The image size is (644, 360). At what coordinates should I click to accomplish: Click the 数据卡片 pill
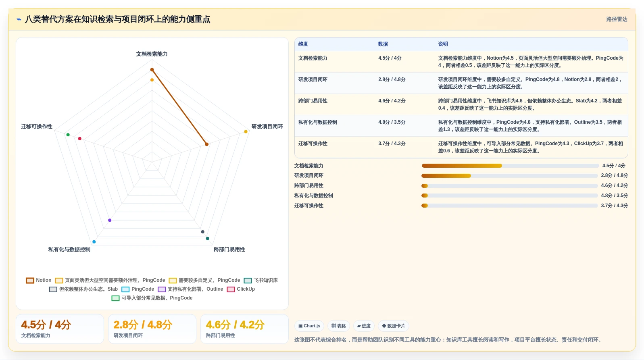394,326
